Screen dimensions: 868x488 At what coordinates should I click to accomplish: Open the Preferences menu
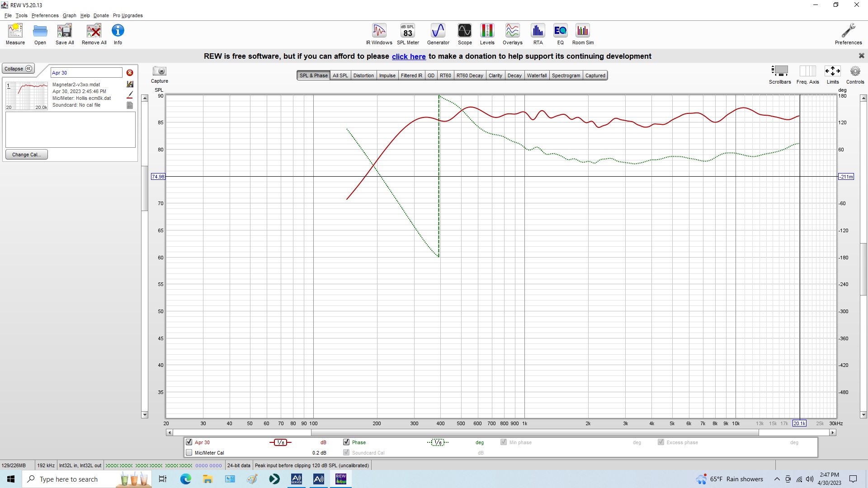pyautogui.click(x=45, y=15)
